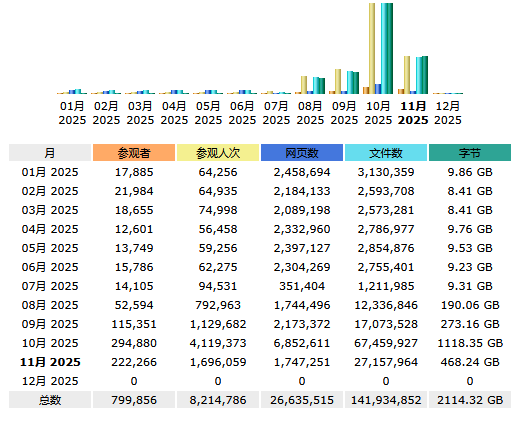Click 05月 2025 in the table
This screenshot has height=423, width=522.
pyautogui.click(x=50, y=248)
